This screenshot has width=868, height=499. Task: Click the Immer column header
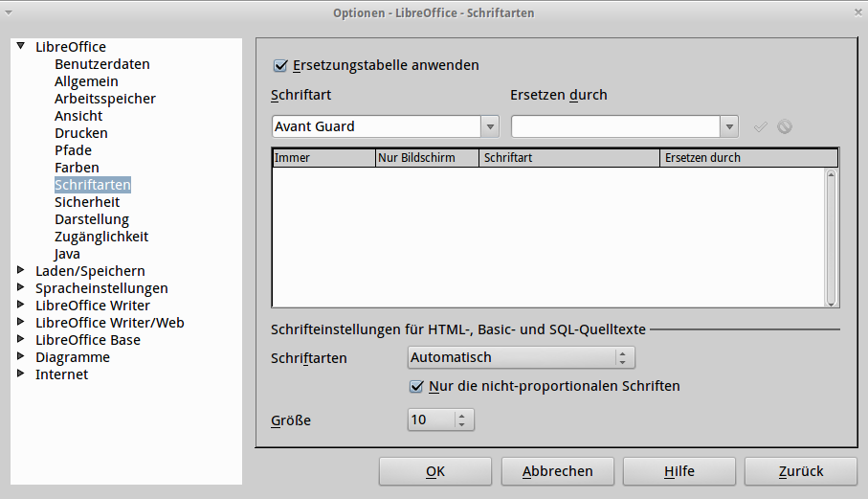(323, 158)
